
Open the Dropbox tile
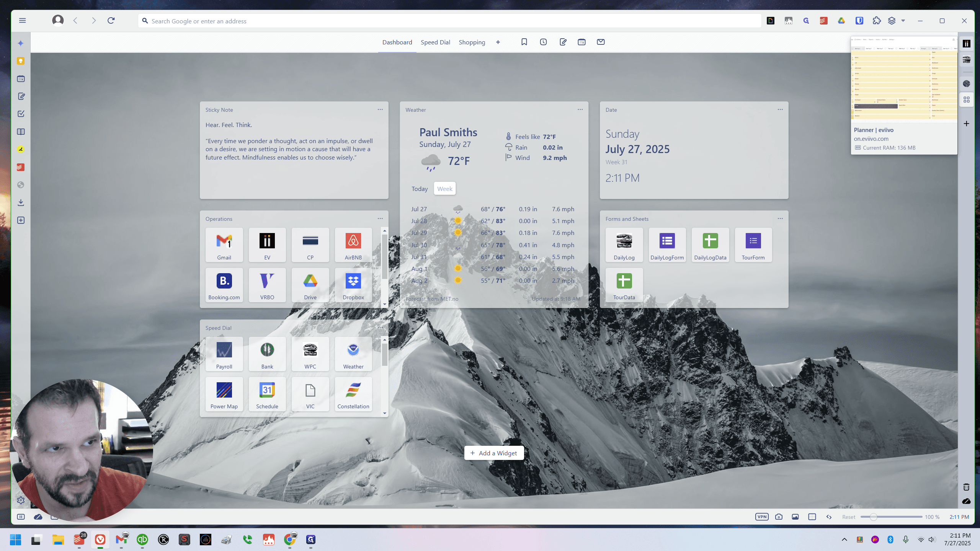(353, 285)
